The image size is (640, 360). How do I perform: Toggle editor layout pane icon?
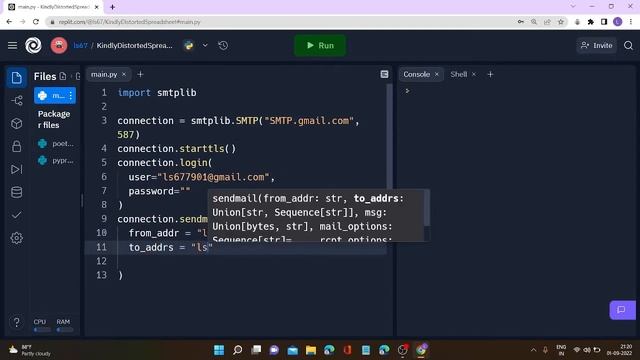[x=384, y=74]
